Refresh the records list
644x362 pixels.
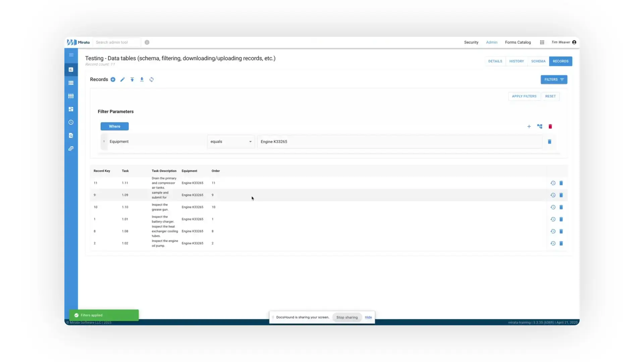click(x=152, y=79)
